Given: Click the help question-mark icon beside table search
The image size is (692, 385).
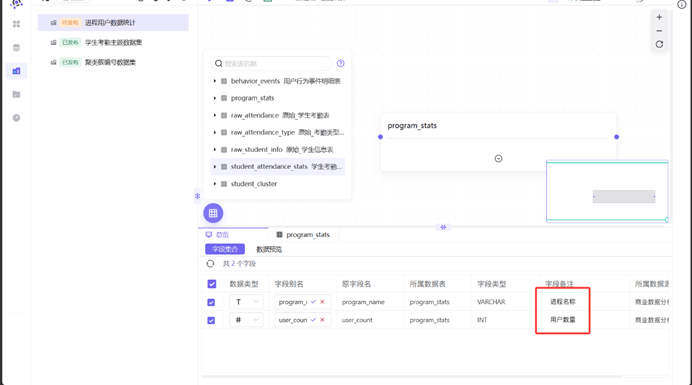Looking at the screenshot, I should point(340,63).
